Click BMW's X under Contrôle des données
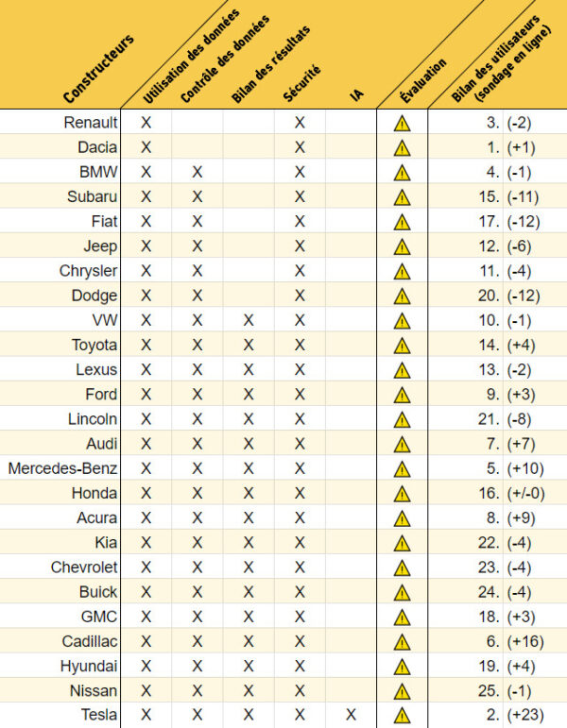The image size is (567, 728). [198, 172]
